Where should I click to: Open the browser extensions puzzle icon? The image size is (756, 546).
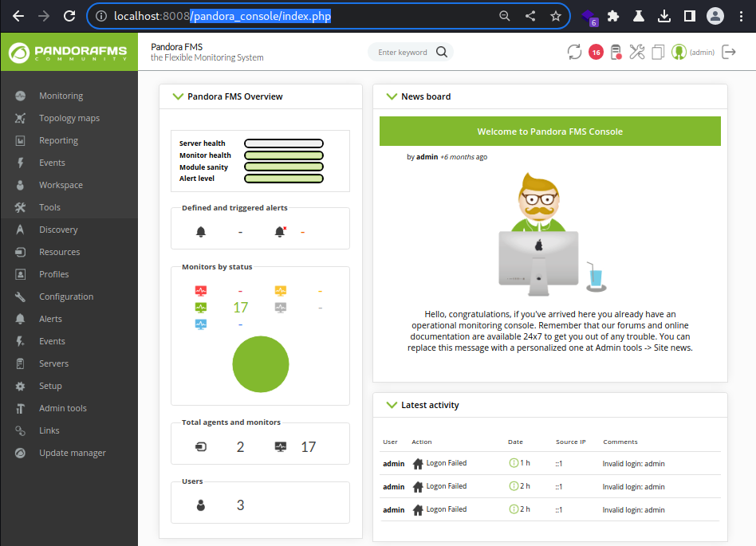click(x=613, y=16)
